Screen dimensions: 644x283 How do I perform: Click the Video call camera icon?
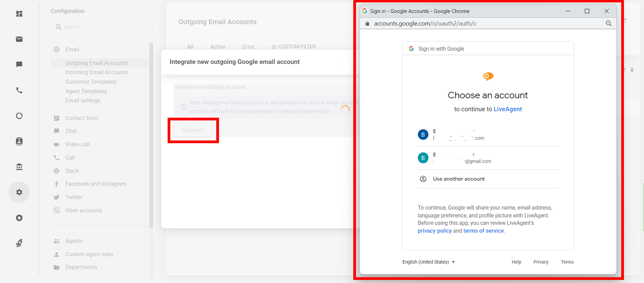[56, 144]
